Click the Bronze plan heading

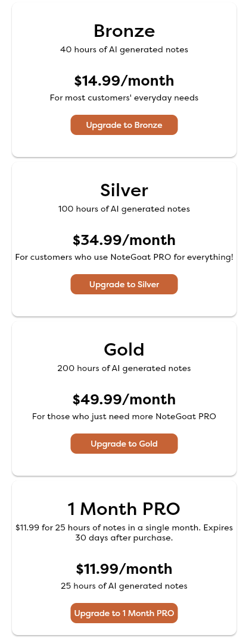tap(124, 31)
